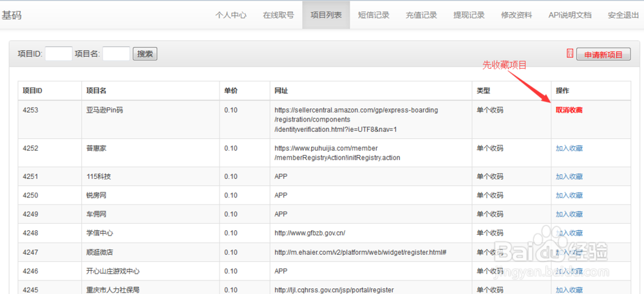Screen dimensions: 644x294
Task: Click the 基码 site logo
Action: [12, 15]
